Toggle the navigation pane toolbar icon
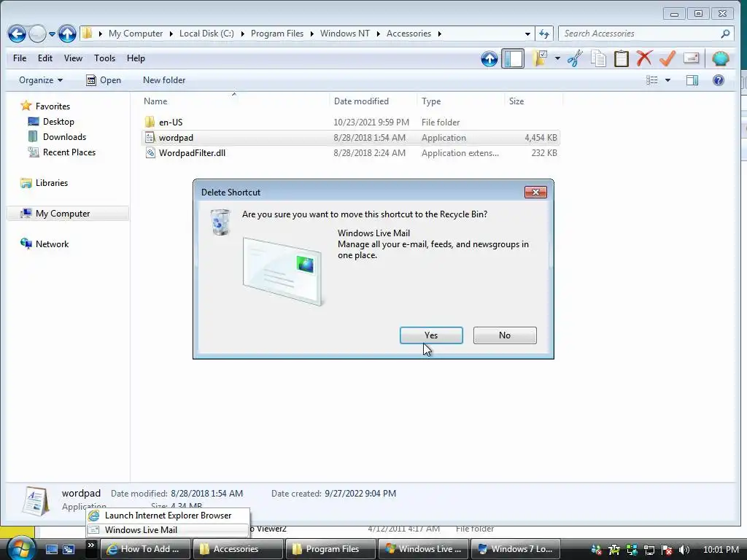 [513, 58]
